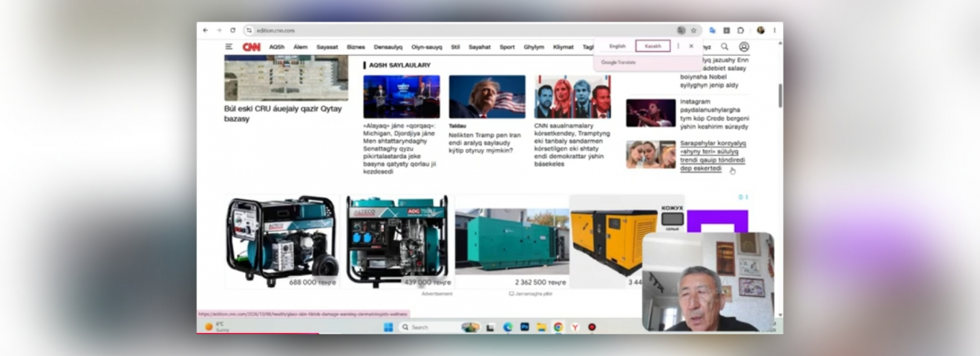
Task: Open the Windows Start menu
Action: (x=388, y=326)
